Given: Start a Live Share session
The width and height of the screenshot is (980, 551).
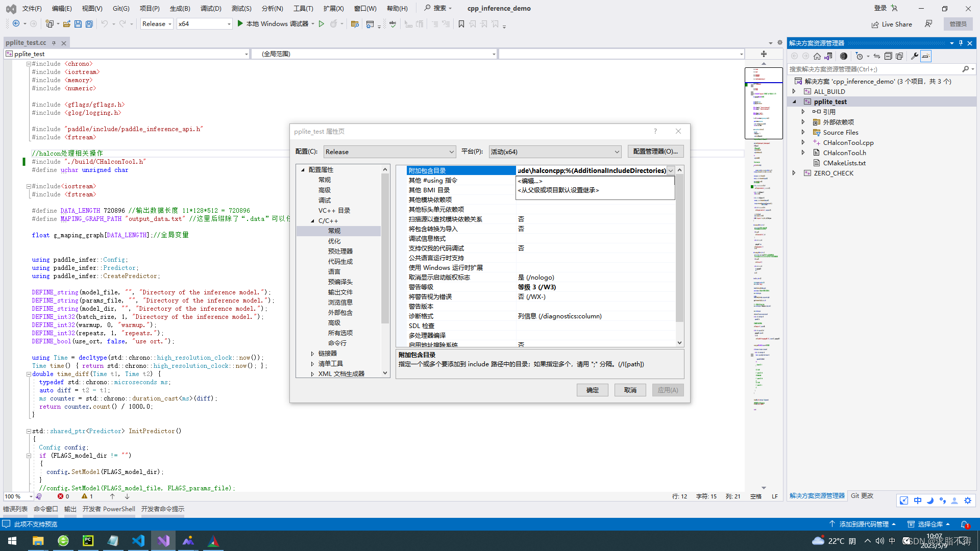Looking at the screenshot, I should coord(892,24).
